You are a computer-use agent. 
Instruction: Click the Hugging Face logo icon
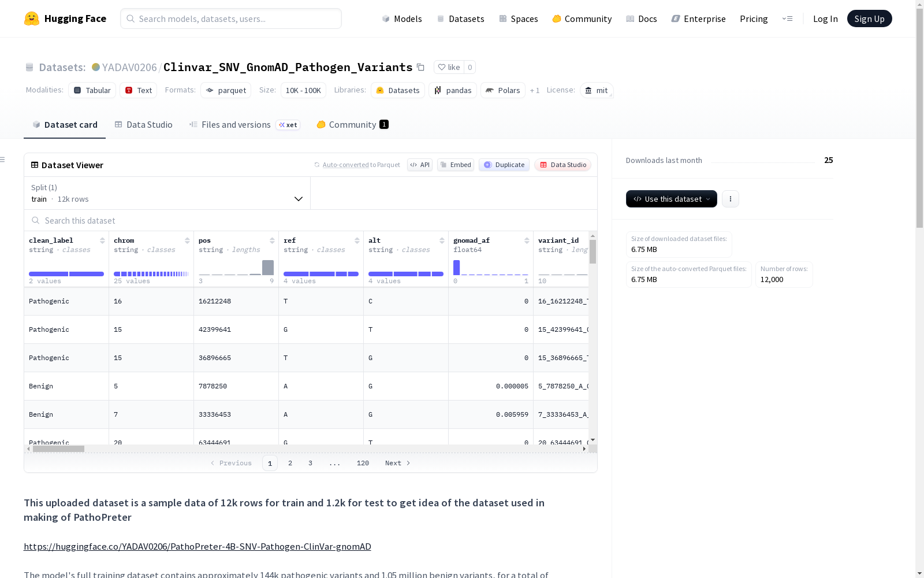click(32, 18)
